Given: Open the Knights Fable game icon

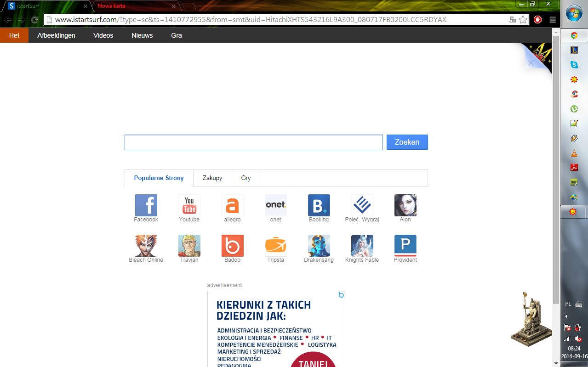Looking at the screenshot, I should pyautogui.click(x=362, y=245).
